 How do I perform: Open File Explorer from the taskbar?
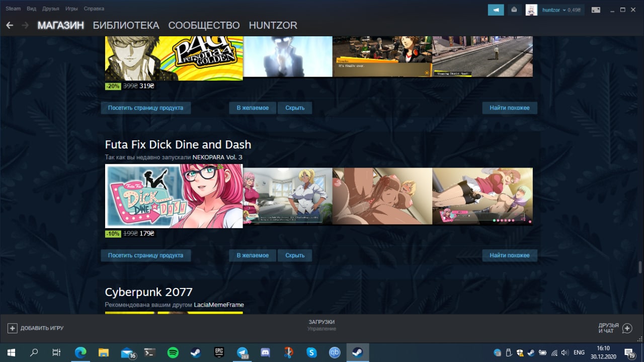click(104, 352)
